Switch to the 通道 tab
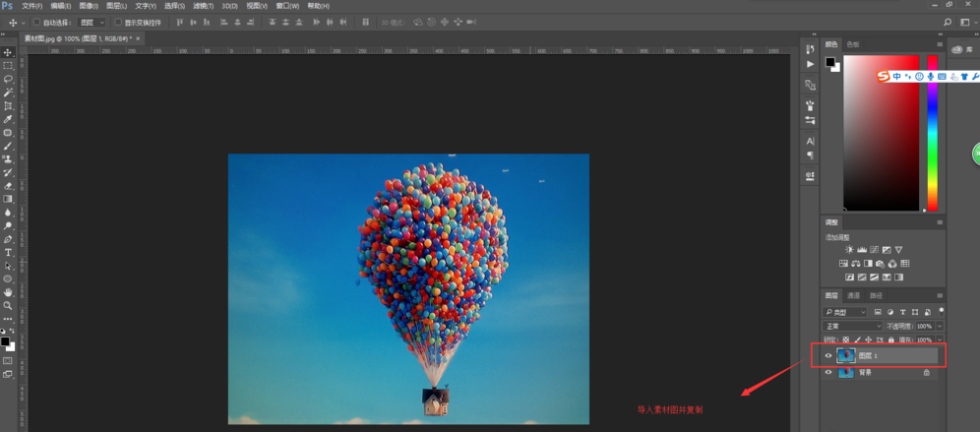 pos(853,295)
